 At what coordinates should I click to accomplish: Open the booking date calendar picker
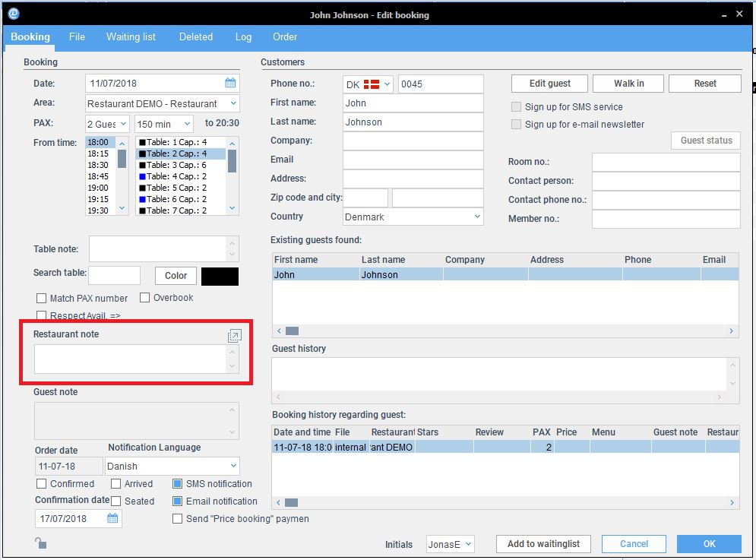(230, 83)
